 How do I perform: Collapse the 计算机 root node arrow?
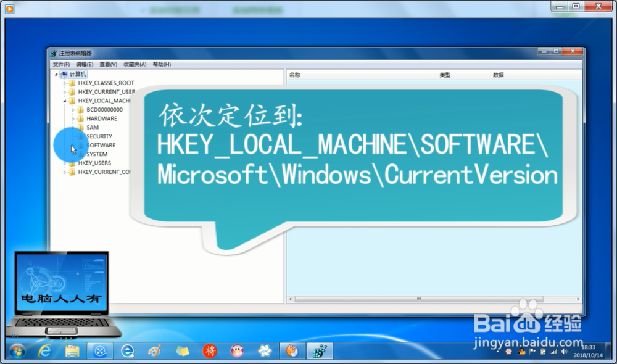click(x=56, y=74)
